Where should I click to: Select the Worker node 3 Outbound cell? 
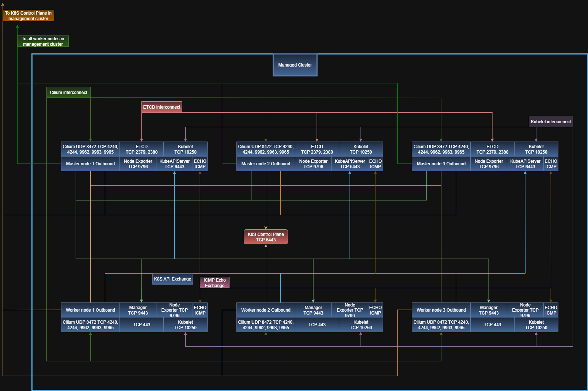click(x=441, y=310)
